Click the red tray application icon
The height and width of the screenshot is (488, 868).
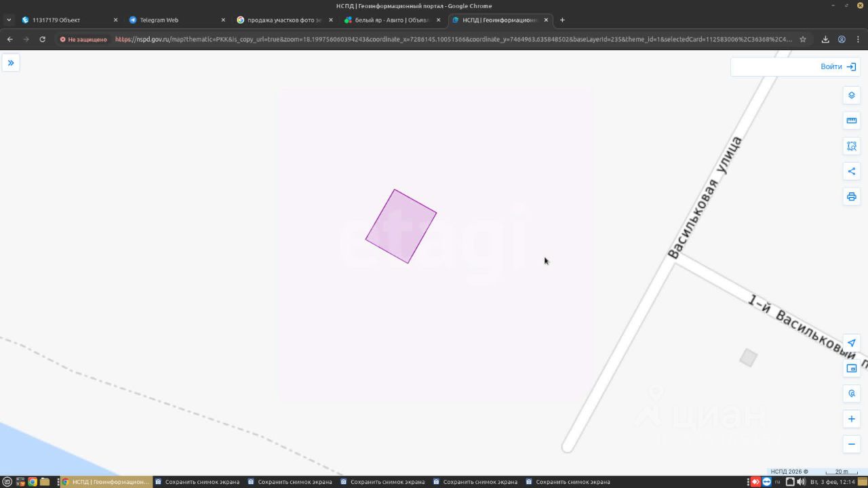pyautogui.click(x=755, y=482)
